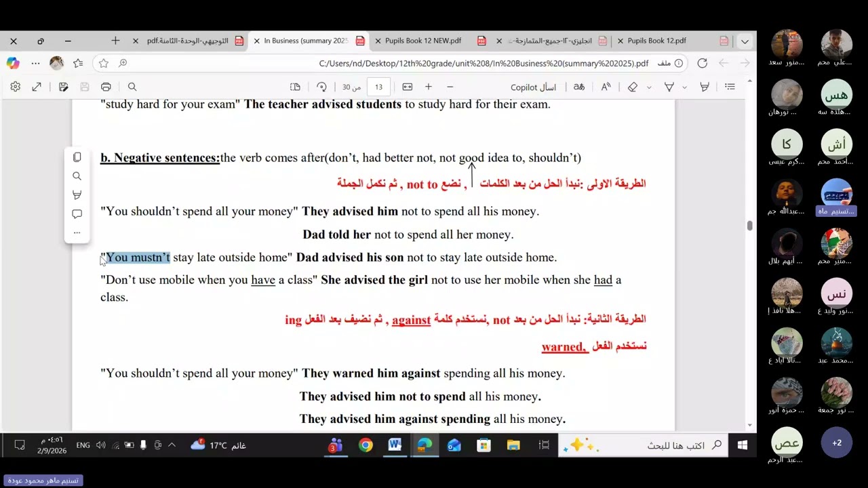Open the Edge Copilot icon

(x=13, y=63)
